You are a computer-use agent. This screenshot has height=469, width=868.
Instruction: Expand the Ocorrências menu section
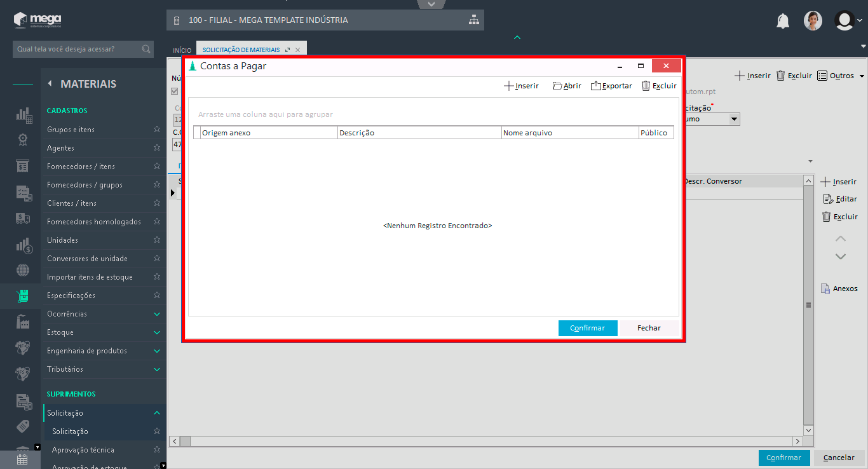click(157, 314)
